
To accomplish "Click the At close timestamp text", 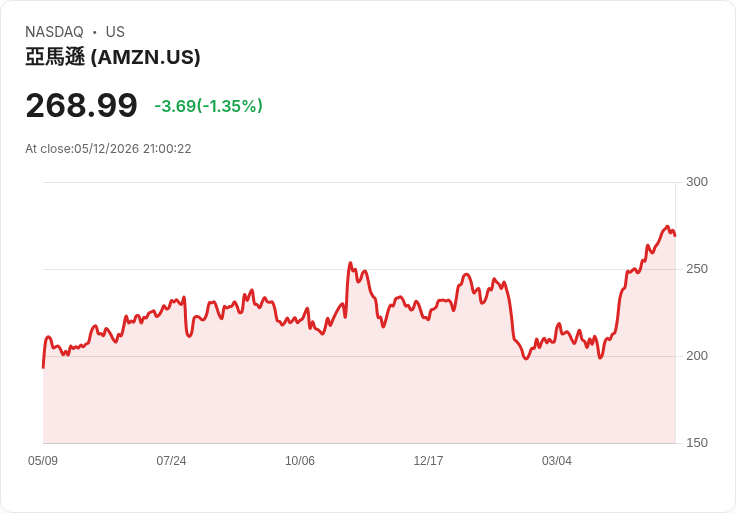I will click(x=108, y=149).
